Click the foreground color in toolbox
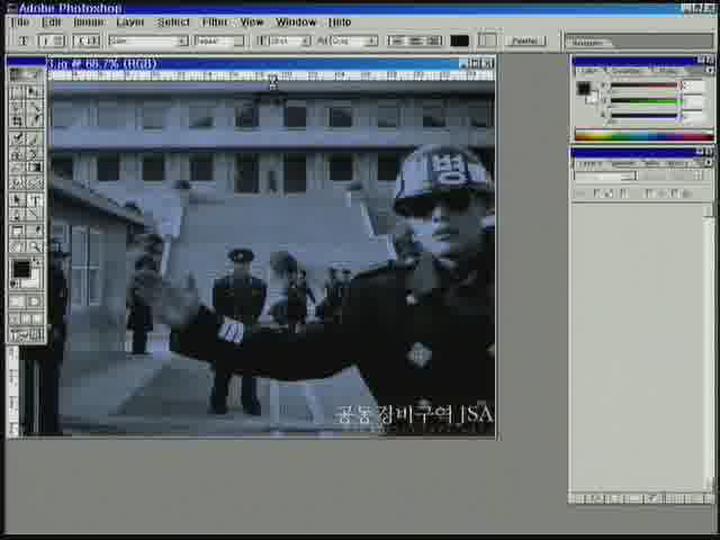 [22, 269]
